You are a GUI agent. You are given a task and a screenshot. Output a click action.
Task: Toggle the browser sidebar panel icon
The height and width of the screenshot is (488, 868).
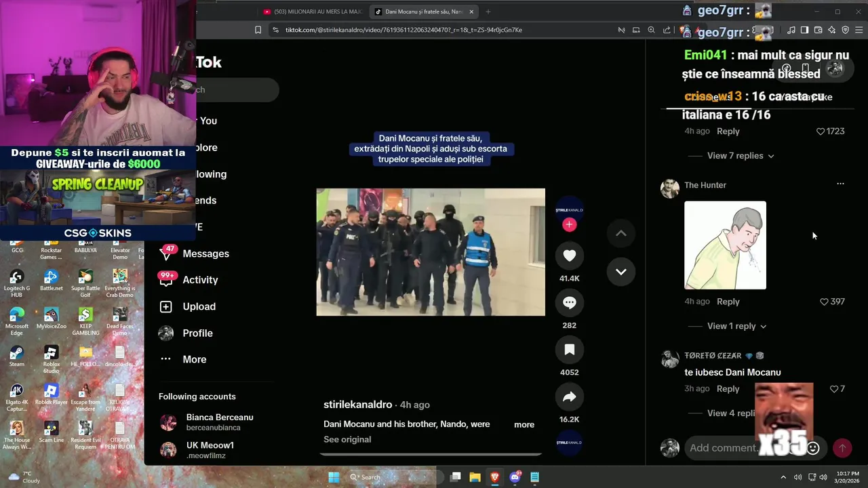(804, 30)
